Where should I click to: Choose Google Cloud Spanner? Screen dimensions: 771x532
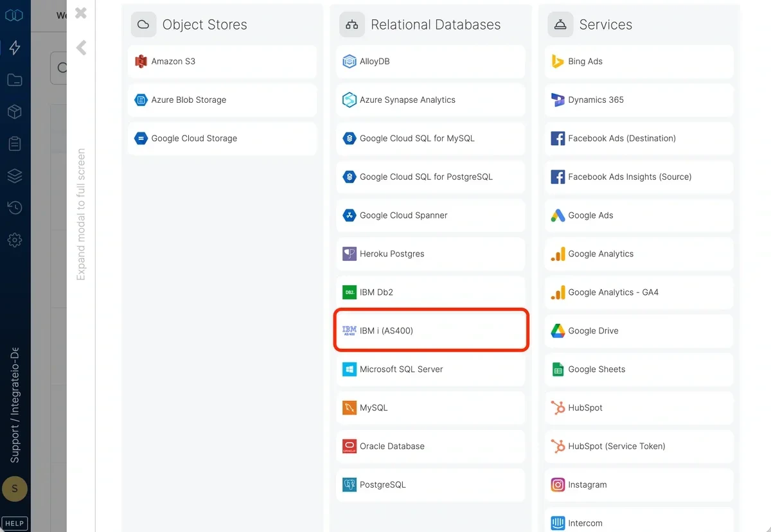pyautogui.click(x=430, y=216)
